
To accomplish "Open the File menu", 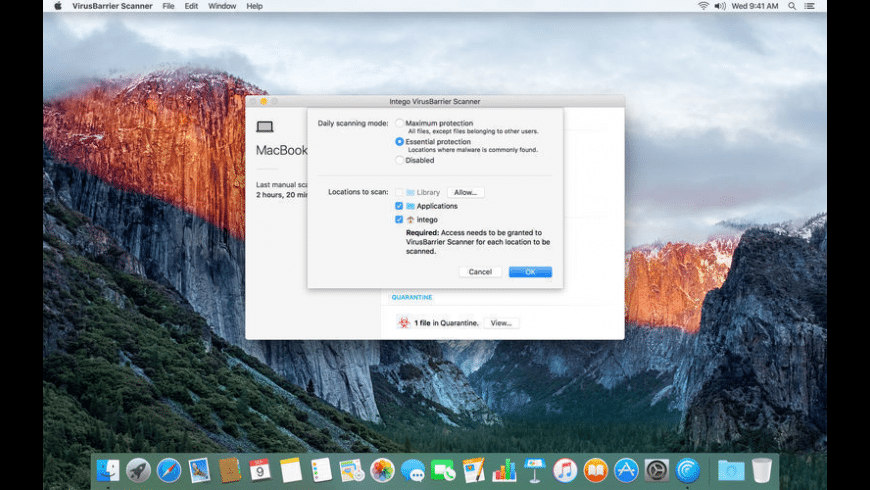I will click(169, 6).
